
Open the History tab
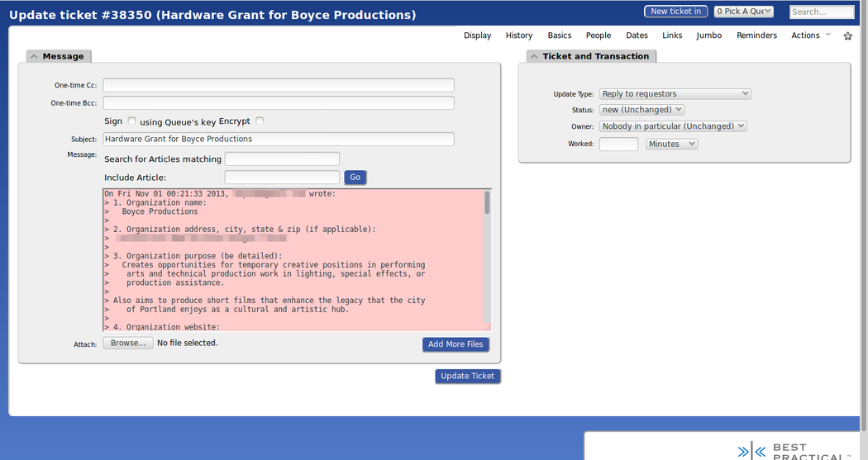click(x=519, y=36)
